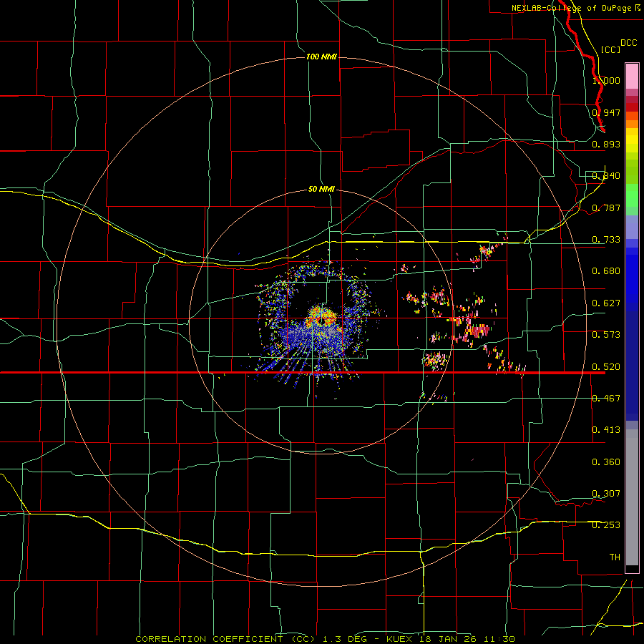Click the 0.360 scale value
Screen dimensions: 644x644
[606, 462]
